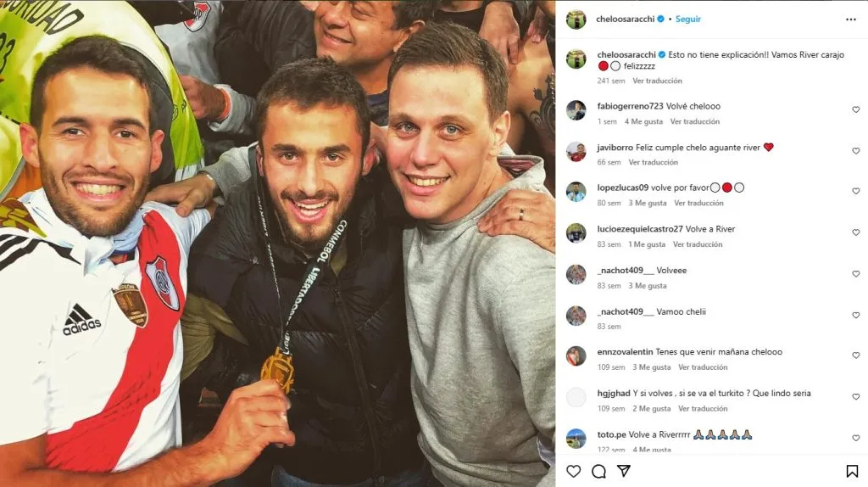This screenshot has width=868, height=487.
Task: Like hgjghad's comment heart icon
Action: (856, 397)
